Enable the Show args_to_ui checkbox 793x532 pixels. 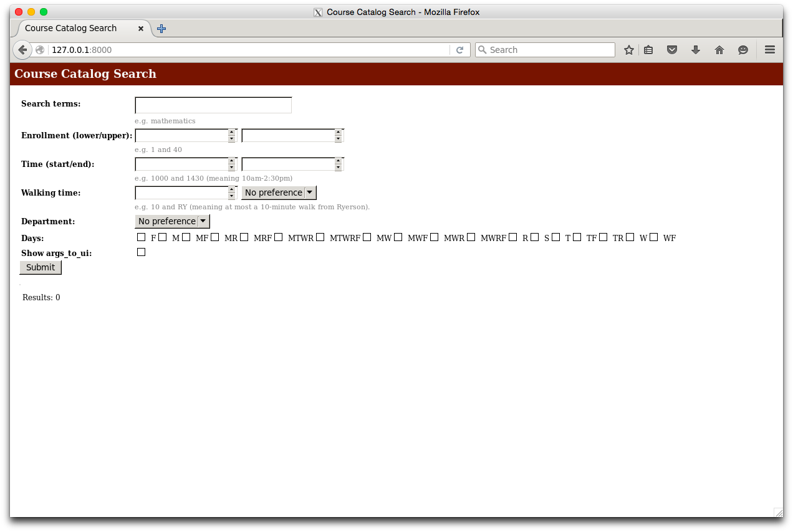click(x=141, y=252)
